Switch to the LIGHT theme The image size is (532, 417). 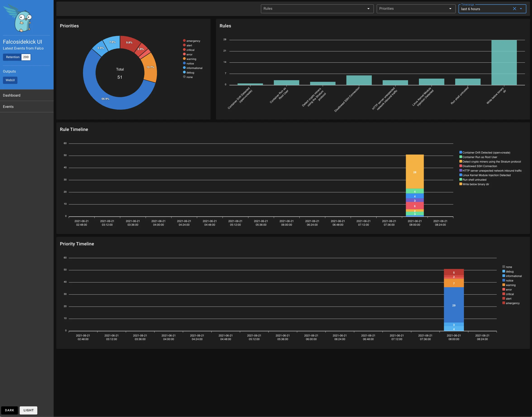28,410
